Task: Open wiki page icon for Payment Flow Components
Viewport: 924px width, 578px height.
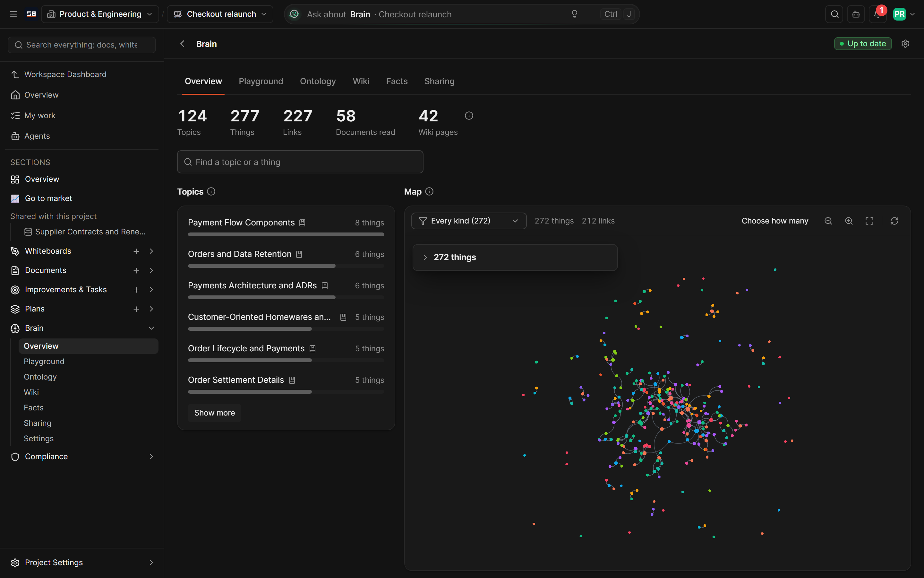Action: (302, 223)
